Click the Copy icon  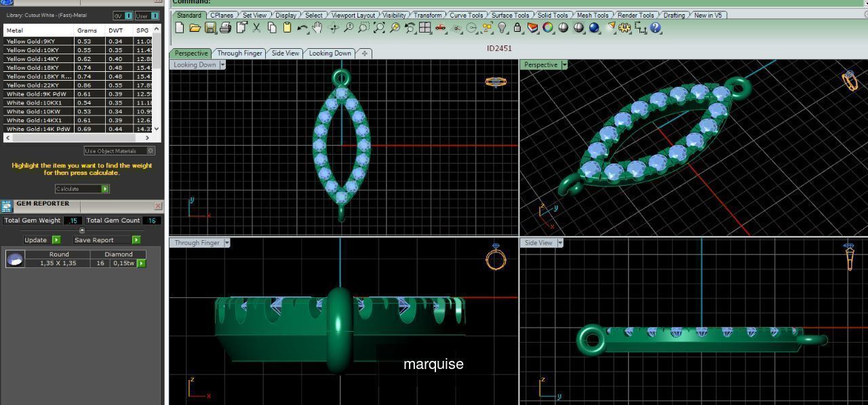[272, 28]
